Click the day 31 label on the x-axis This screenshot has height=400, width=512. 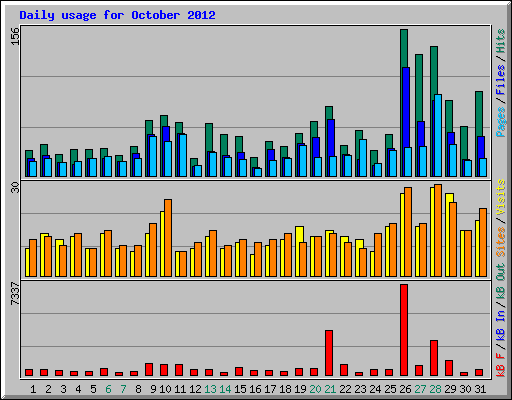click(480, 389)
